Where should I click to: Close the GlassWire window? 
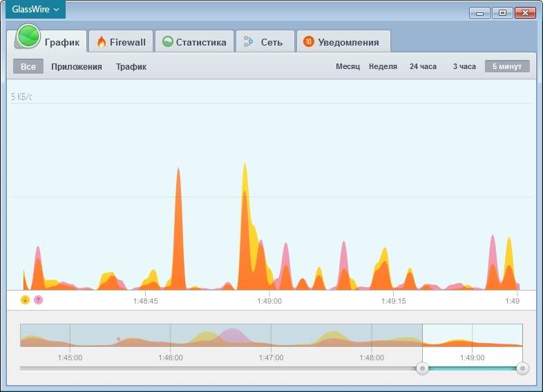[x=525, y=13]
